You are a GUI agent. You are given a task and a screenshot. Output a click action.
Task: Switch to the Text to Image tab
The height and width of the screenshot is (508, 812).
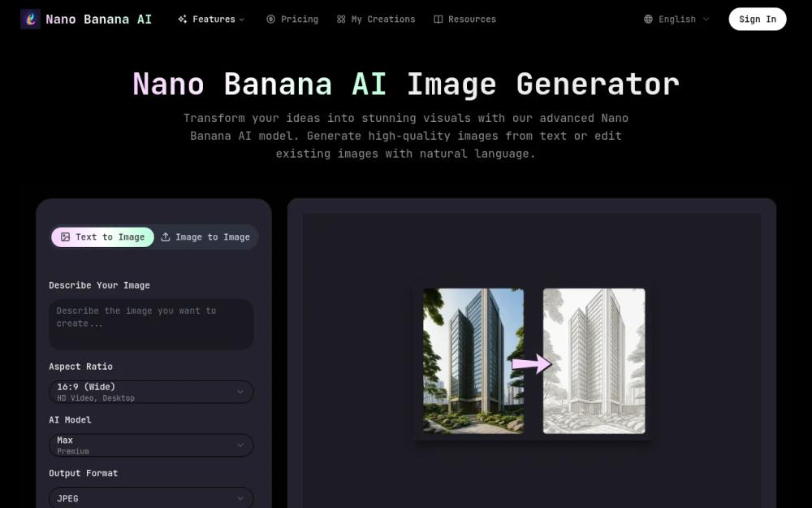coord(102,237)
